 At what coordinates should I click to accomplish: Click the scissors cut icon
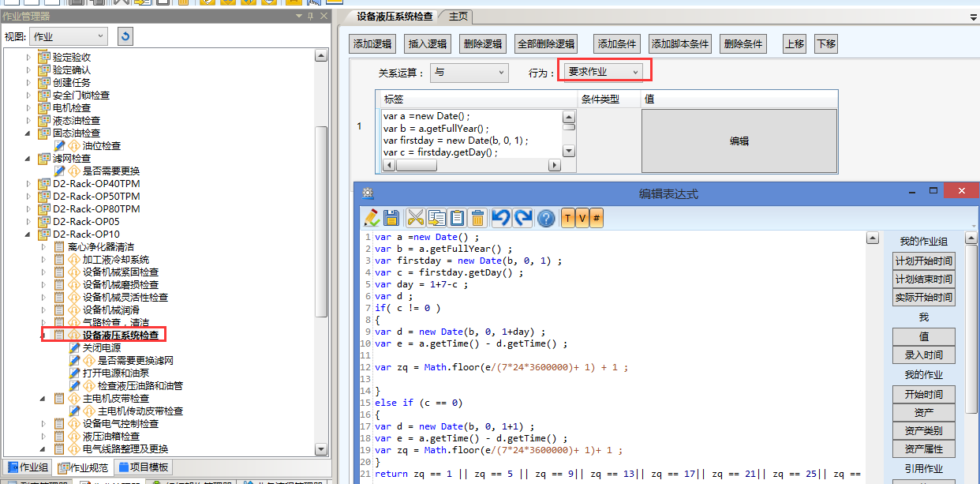pos(416,219)
